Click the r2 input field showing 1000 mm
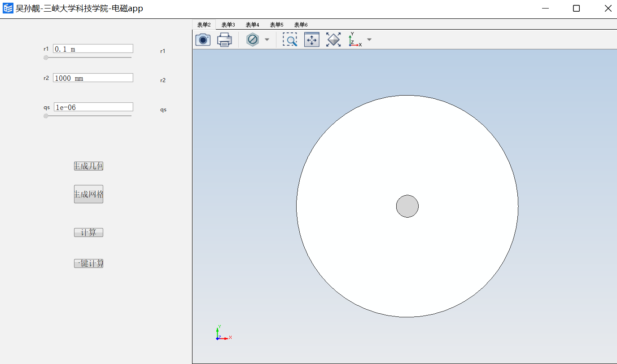Viewport: 617px width, 364px height. point(93,78)
